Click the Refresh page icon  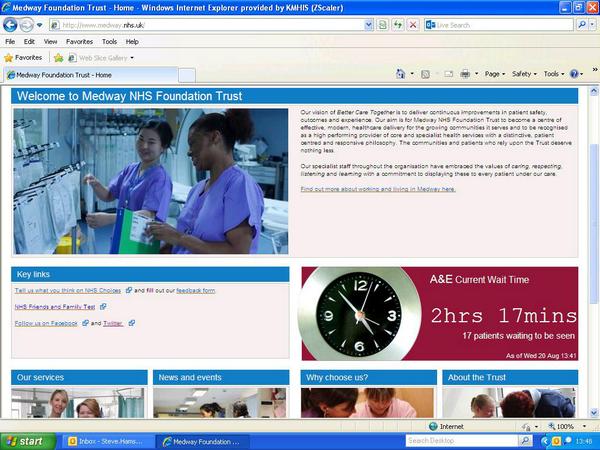(x=398, y=25)
